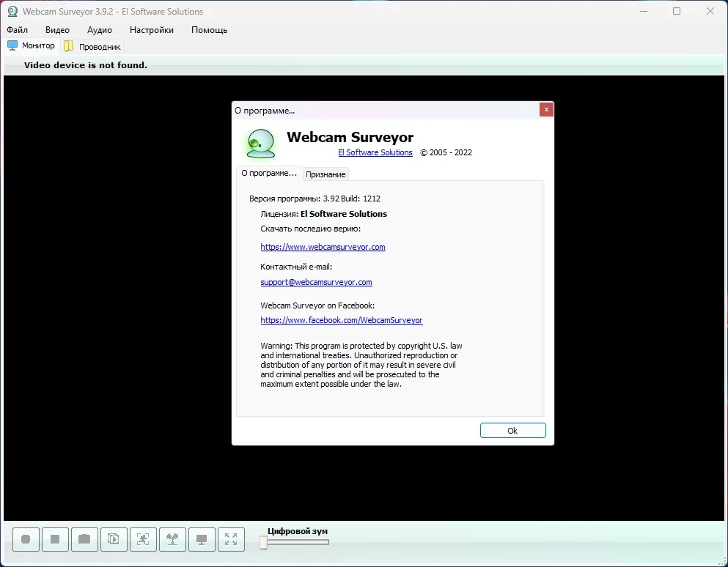Click the monitor screen icon in toolbar
This screenshot has width=728, height=567.
[202, 539]
